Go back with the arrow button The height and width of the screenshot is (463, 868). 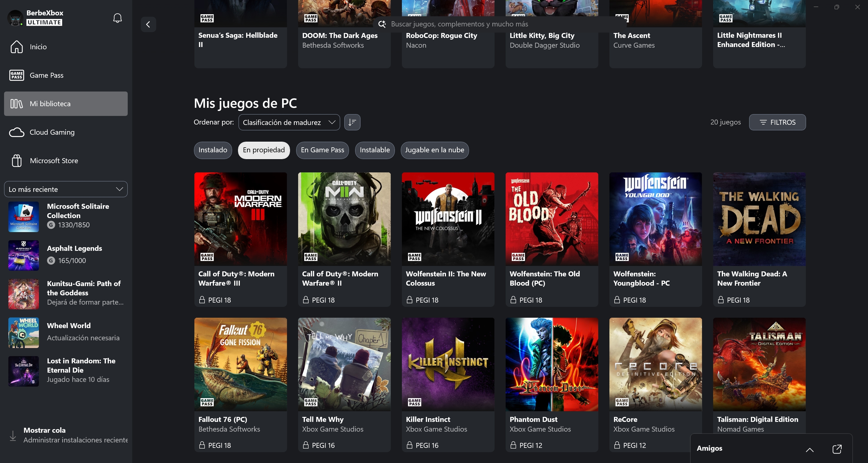pyautogui.click(x=148, y=24)
